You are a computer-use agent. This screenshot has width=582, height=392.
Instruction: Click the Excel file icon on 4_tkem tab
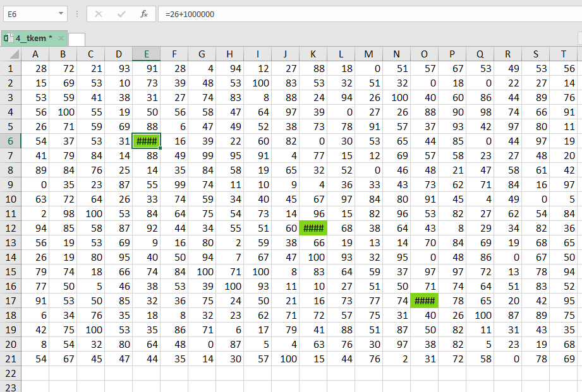click(x=8, y=39)
